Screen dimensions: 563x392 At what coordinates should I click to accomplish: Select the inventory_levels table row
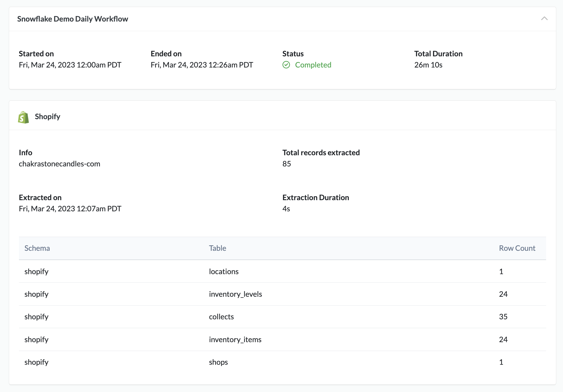pos(283,294)
